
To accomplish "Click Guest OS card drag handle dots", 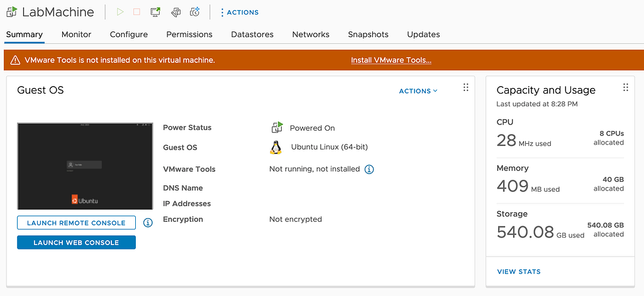I will [466, 87].
